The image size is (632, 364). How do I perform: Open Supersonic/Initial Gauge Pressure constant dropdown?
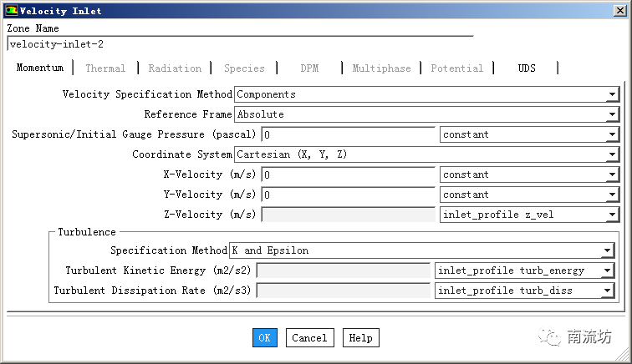(612, 134)
